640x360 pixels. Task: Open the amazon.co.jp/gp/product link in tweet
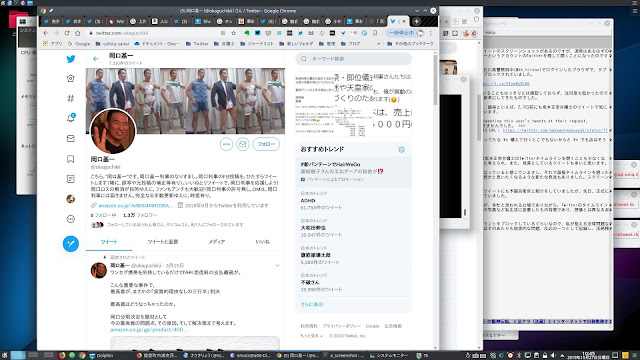click(x=148, y=329)
